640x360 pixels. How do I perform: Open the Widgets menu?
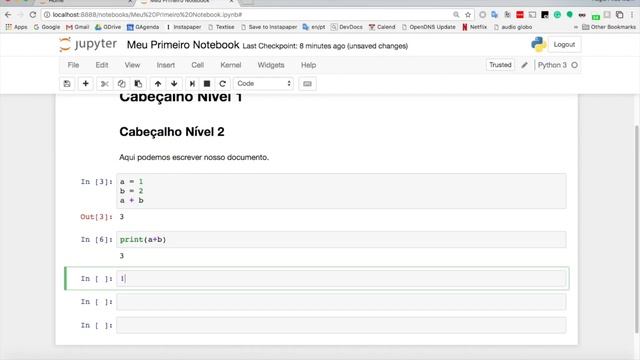[271, 65]
